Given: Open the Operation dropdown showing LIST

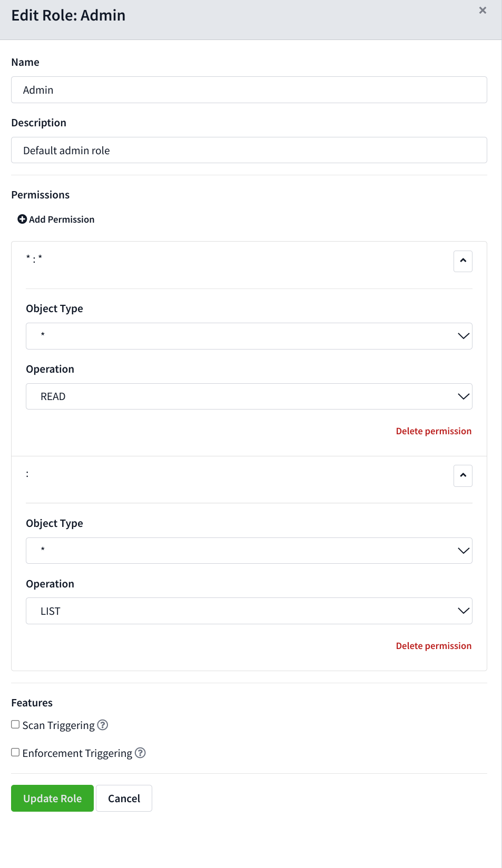Looking at the screenshot, I should coord(249,611).
